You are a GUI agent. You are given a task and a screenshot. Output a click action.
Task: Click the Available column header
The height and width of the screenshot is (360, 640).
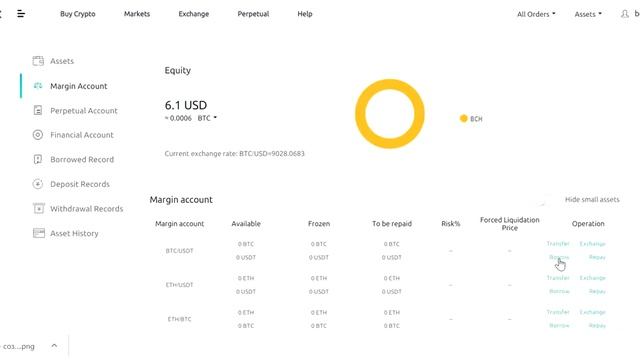tap(246, 224)
